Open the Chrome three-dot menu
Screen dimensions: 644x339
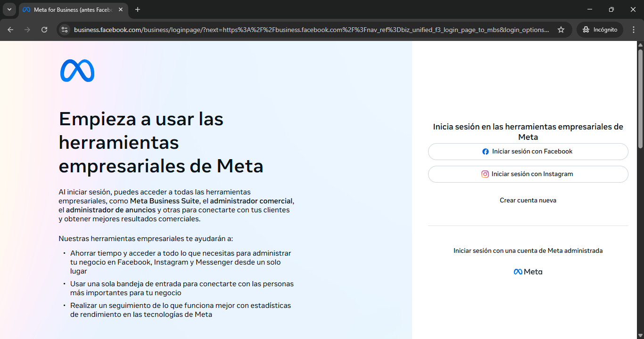tap(633, 30)
